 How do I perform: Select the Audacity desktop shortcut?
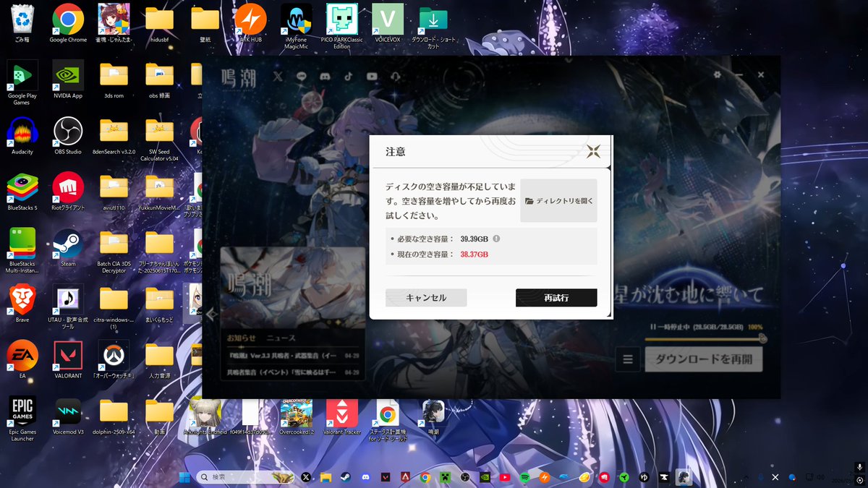(x=22, y=136)
